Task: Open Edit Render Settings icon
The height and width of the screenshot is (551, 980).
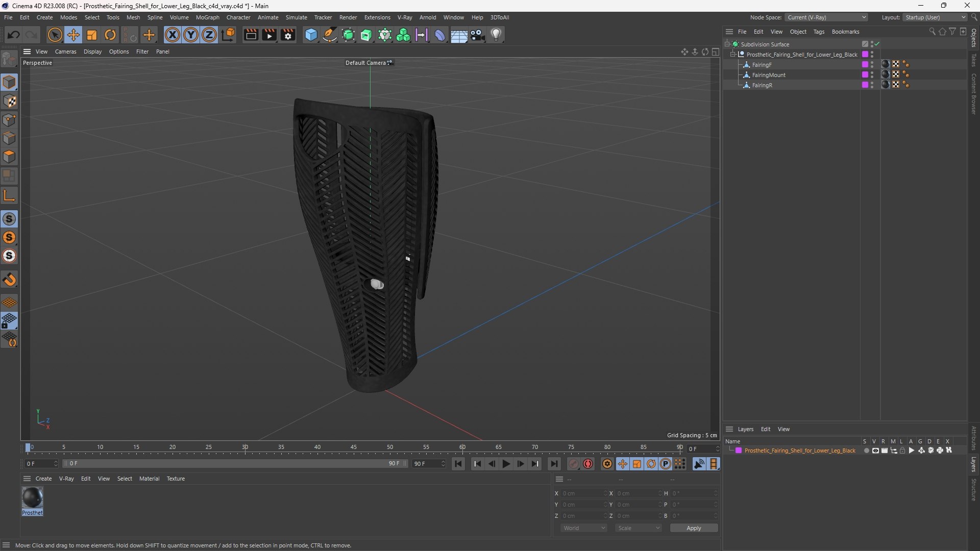Action: point(288,35)
